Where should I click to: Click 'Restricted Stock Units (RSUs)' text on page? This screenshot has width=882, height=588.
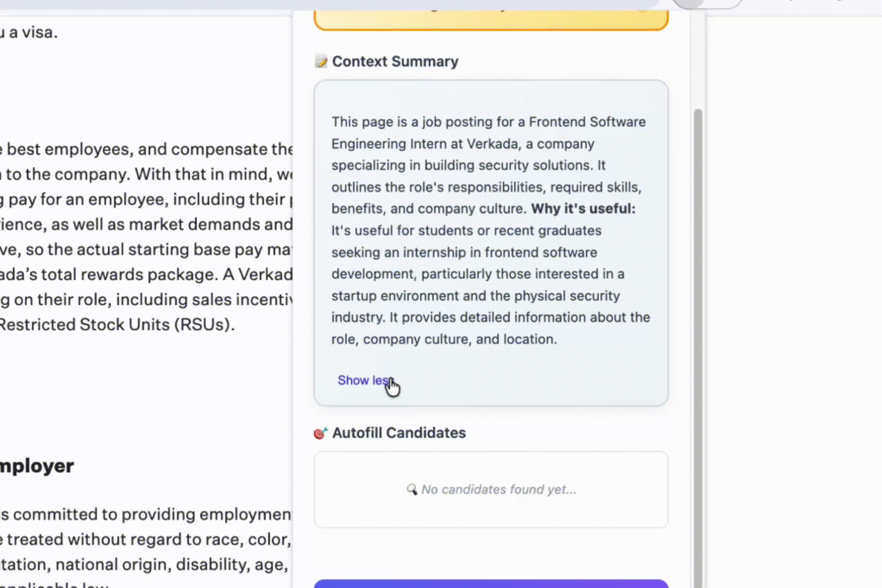(117, 325)
